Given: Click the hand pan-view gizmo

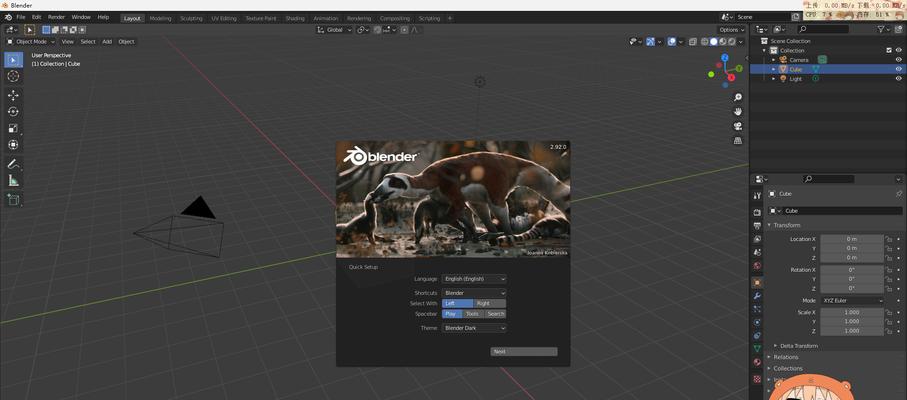Looking at the screenshot, I should pos(738,112).
